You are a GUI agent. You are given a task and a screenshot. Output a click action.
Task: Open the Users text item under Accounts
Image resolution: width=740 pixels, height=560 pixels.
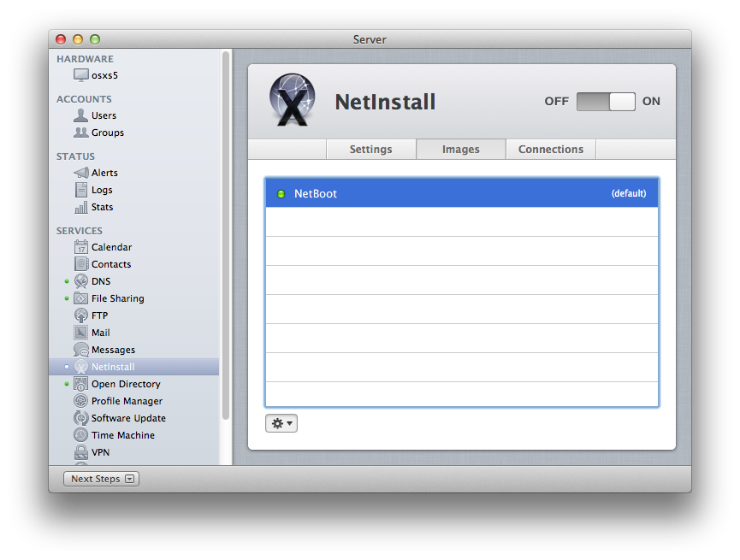click(x=104, y=115)
